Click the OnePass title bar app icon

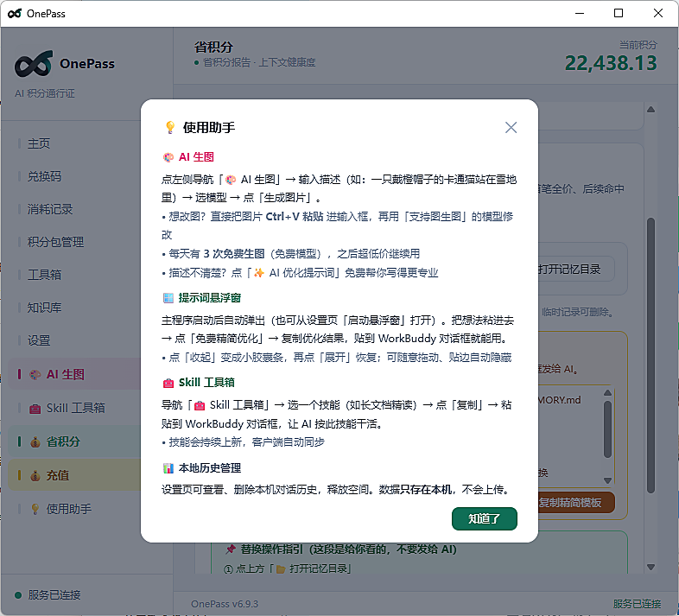click(x=15, y=14)
